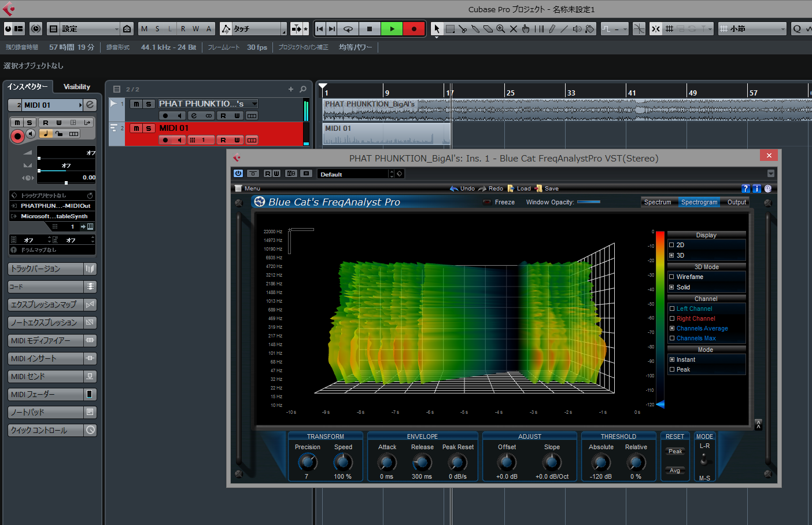Toggle Snap to Zero Crossing button
Screen dimensions: 812x525
pos(639,28)
